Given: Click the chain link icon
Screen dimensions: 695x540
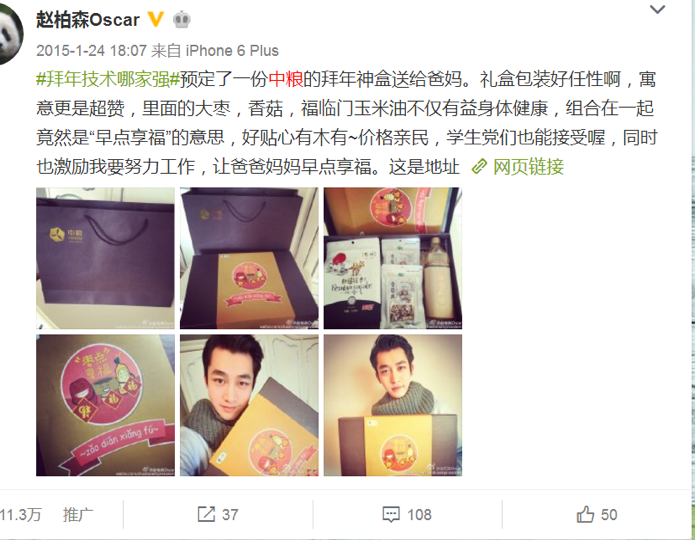Looking at the screenshot, I should click(x=479, y=167).
